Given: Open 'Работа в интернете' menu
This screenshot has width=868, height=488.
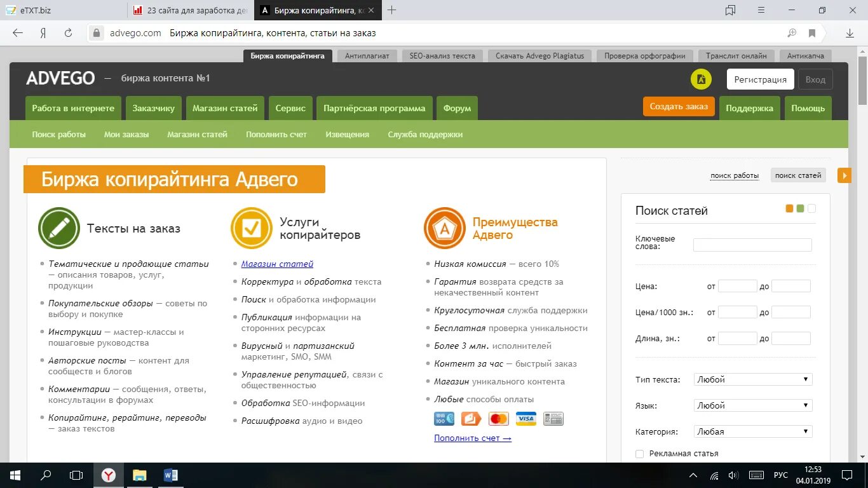Looking at the screenshot, I should [73, 108].
